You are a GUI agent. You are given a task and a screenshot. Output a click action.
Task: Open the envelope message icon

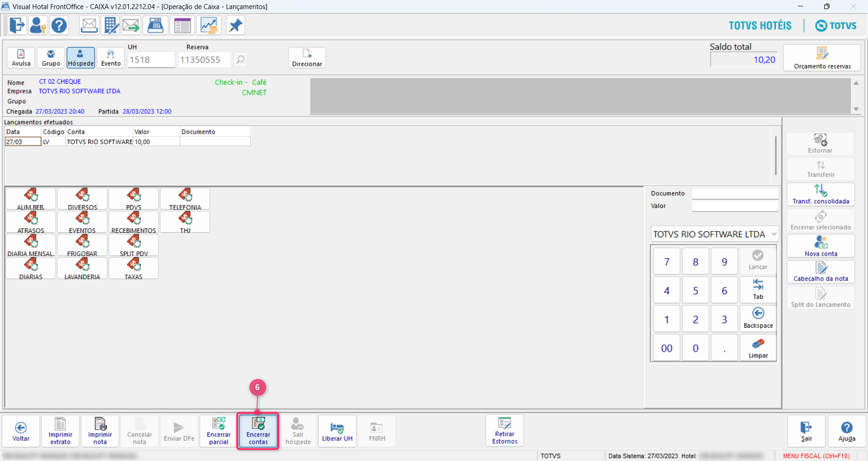pos(89,25)
